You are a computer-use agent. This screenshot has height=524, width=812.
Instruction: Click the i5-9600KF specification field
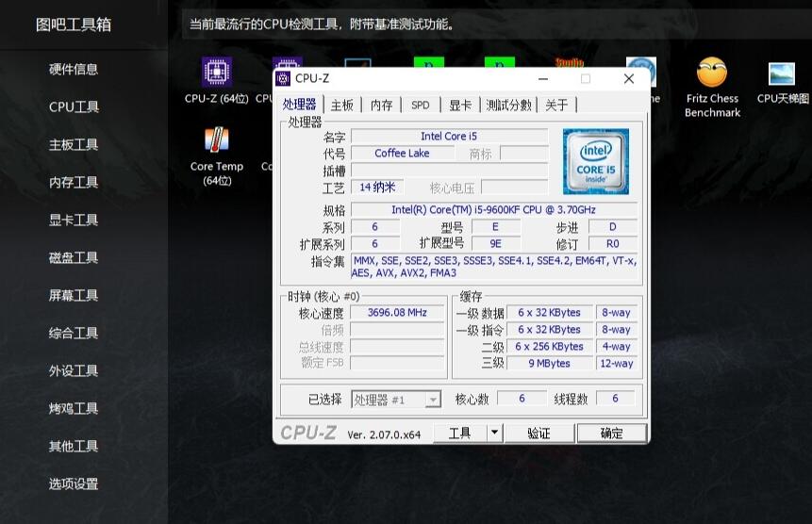click(x=493, y=209)
